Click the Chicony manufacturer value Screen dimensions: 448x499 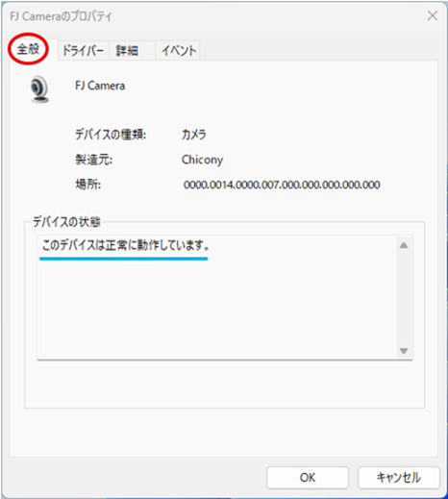pos(202,160)
